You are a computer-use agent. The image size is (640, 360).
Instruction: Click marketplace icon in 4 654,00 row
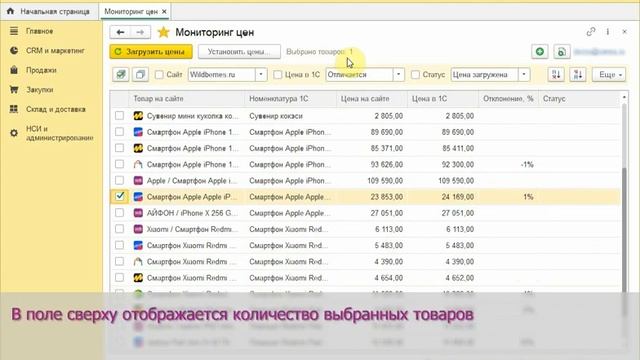(138, 278)
